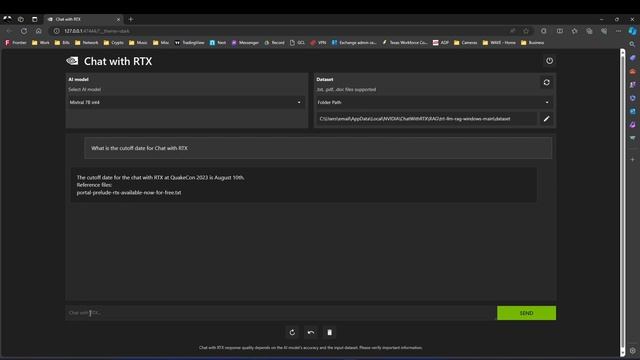Viewport: 640px width, 360px height.
Task: Expand the Mistral 7B int4 model dropdown
Action: [187, 102]
